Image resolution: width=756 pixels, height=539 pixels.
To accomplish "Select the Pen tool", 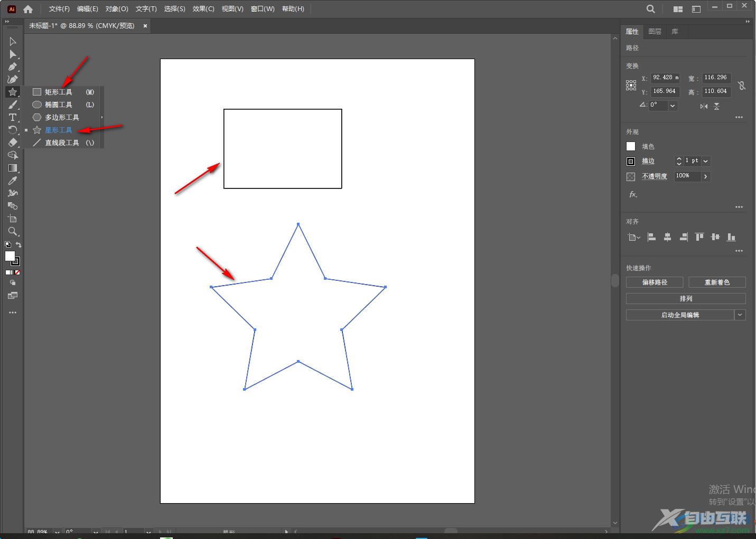I will point(13,67).
